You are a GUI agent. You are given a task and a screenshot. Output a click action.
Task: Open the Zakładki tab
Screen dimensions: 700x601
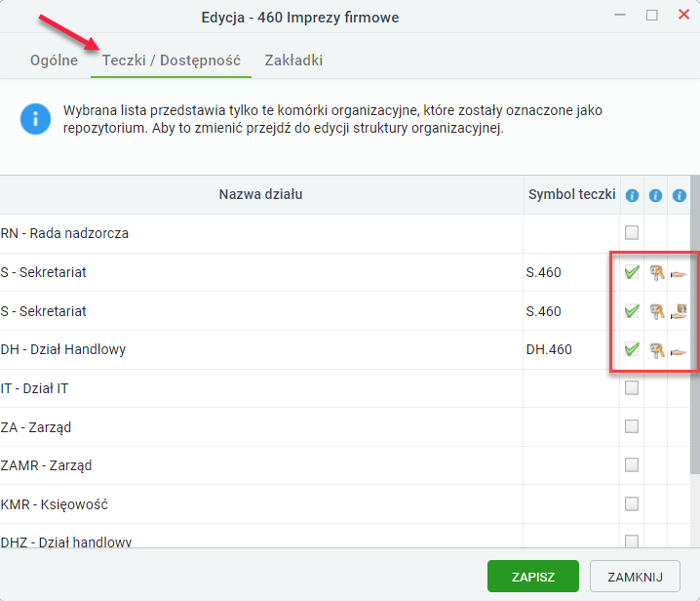point(293,60)
